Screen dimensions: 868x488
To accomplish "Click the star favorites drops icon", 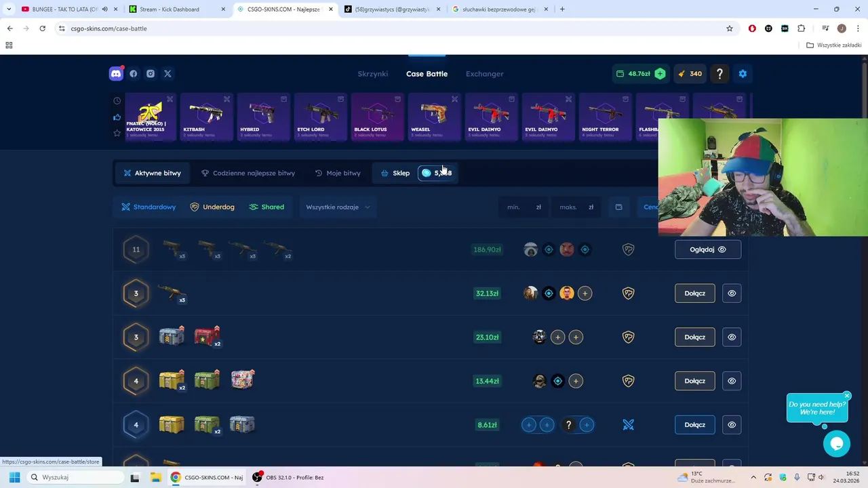I will point(117,133).
